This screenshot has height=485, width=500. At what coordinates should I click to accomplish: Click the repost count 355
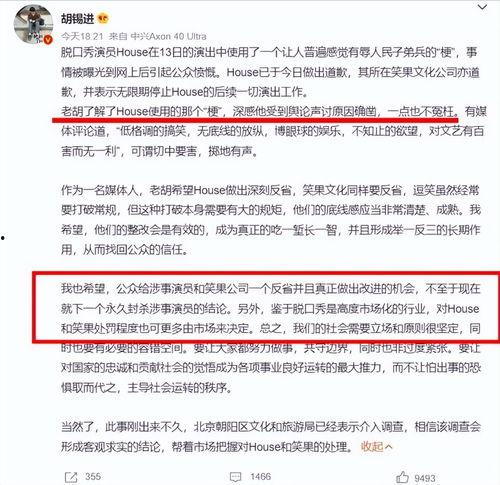93,477
